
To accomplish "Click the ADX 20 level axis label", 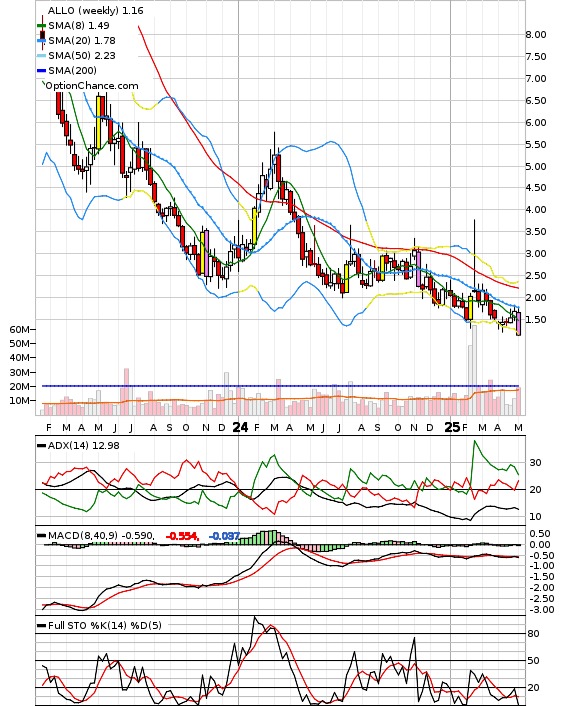I will pyautogui.click(x=535, y=489).
